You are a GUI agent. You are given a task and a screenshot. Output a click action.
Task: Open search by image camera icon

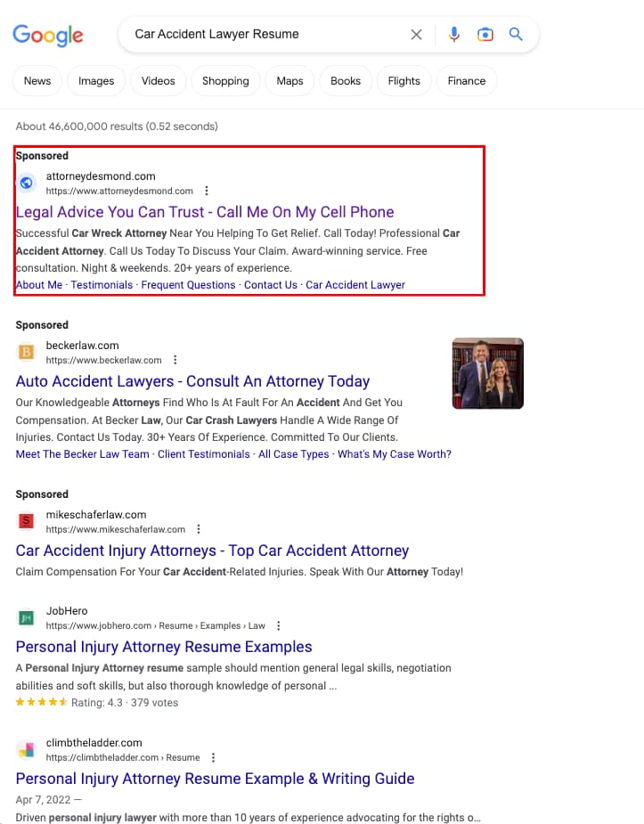click(x=485, y=35)
